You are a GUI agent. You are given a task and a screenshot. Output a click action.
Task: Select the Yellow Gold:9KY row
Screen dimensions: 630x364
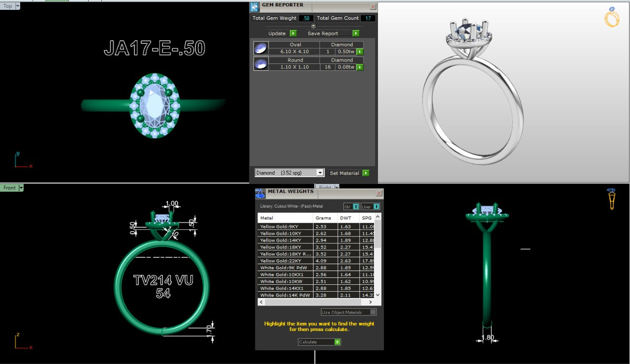[316, 226]
